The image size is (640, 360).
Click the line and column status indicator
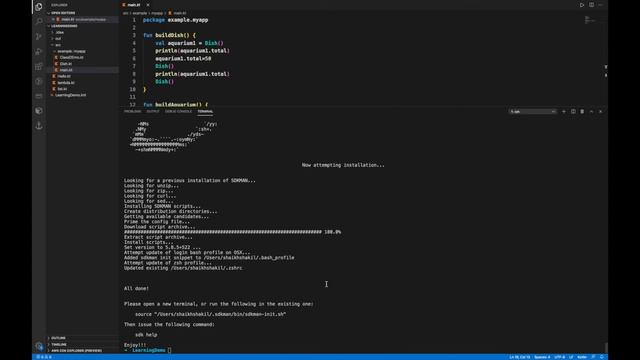520,357
